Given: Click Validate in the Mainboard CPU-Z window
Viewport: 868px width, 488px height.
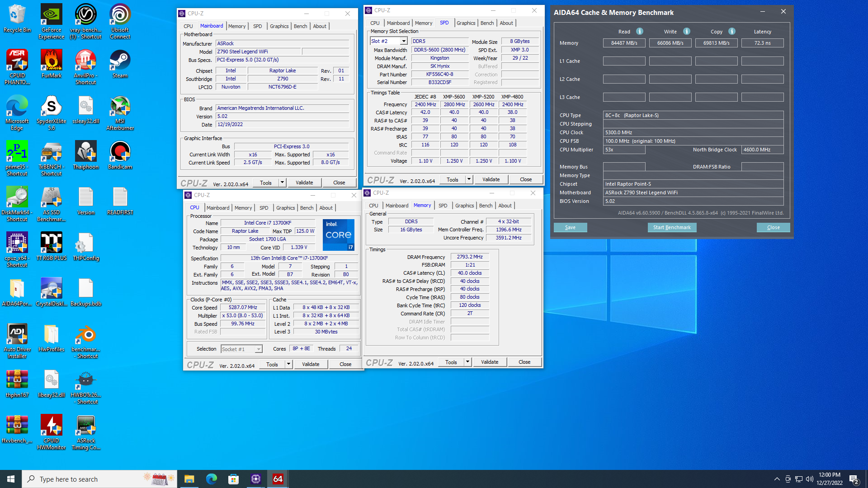Looking at the screenshot, I should [304, 183].
